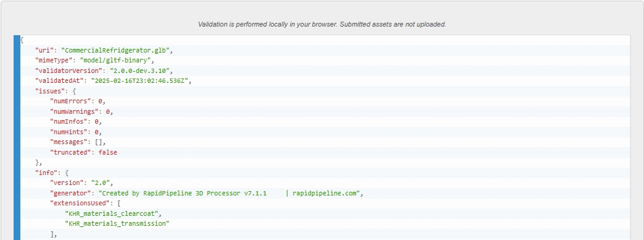This screenshot has width=644, height=240.
Task: Click the blue left bar of the report
Action: [17, 137]
